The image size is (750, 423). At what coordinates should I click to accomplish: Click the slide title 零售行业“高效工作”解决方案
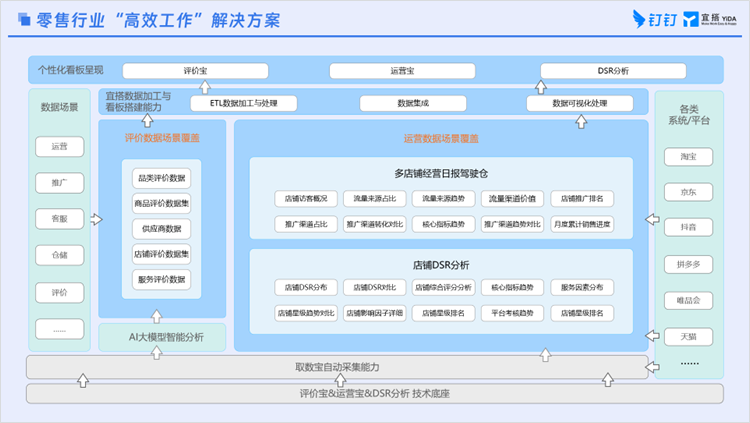point(158,21)
